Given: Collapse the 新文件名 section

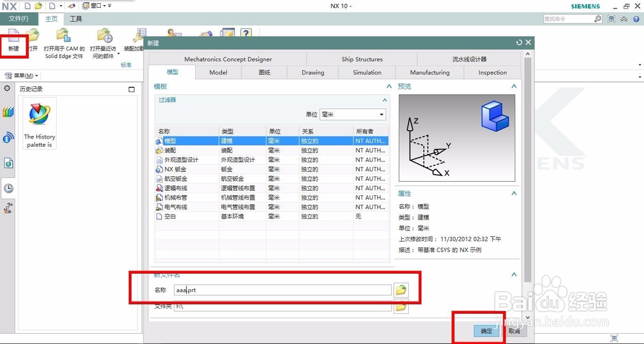Looking at the screenshot, I should click(x=513, y=274).
